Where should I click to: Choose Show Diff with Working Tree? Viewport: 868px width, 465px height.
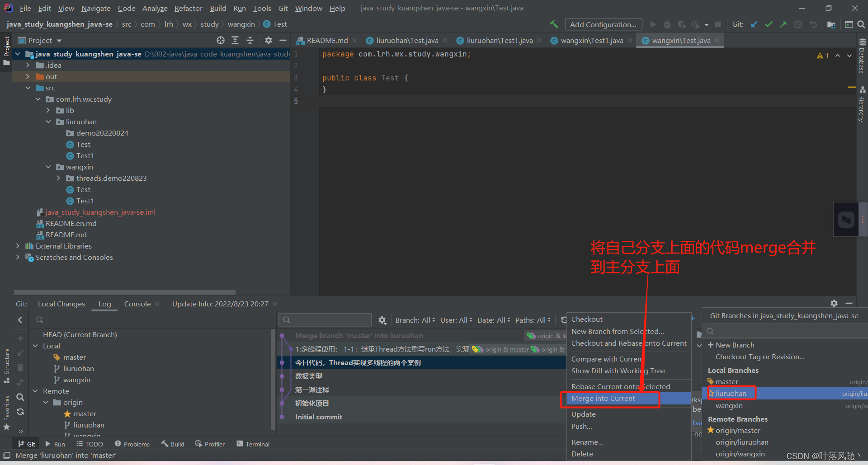point(629,371)
